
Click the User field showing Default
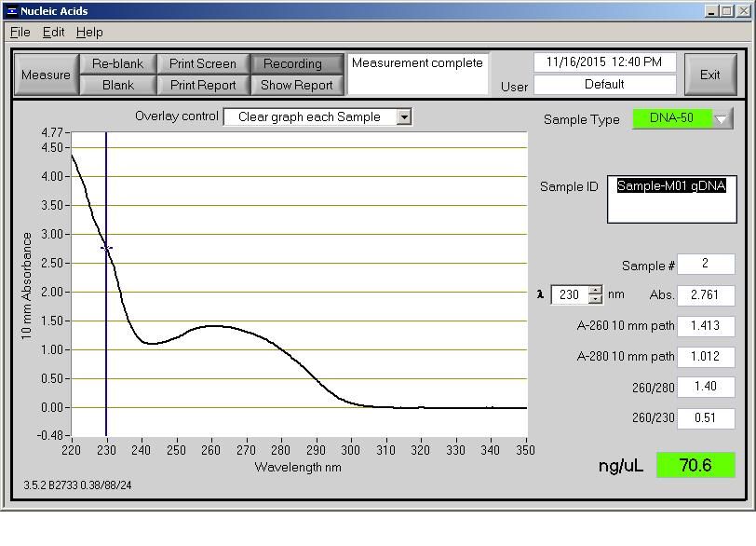coord(604,85)
